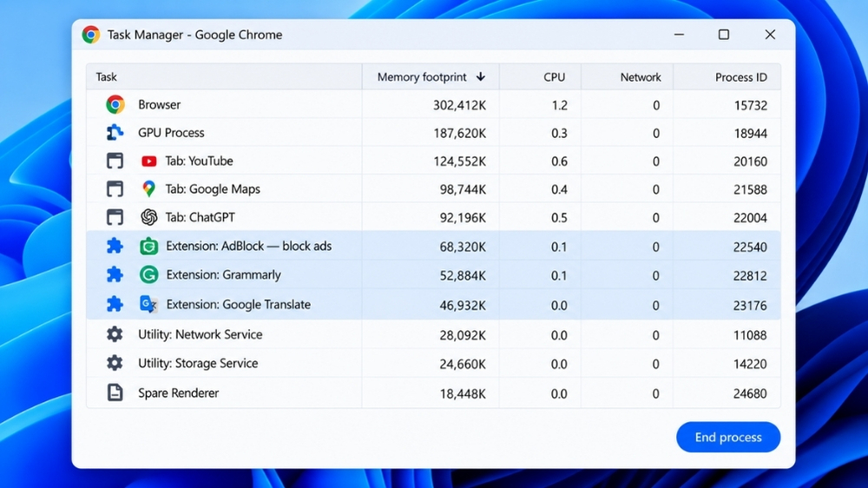
Task: Click process ID 18944
Action: [x=750, y=134]
